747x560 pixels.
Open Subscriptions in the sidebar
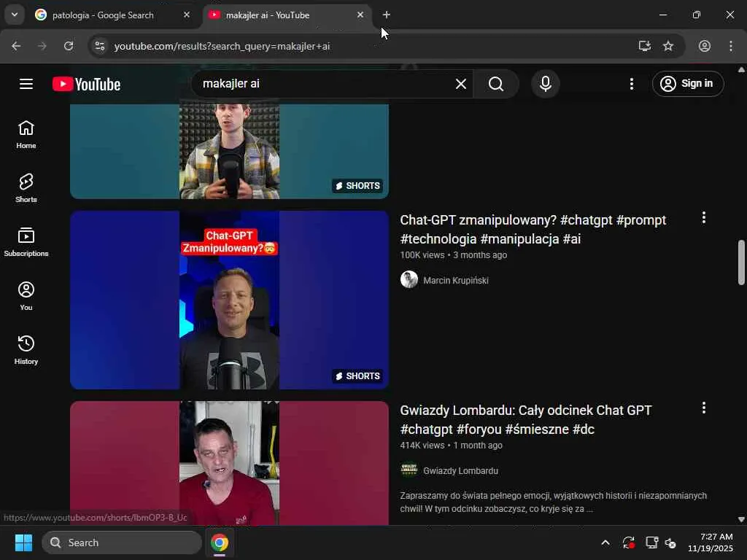(x=26, y=242)
